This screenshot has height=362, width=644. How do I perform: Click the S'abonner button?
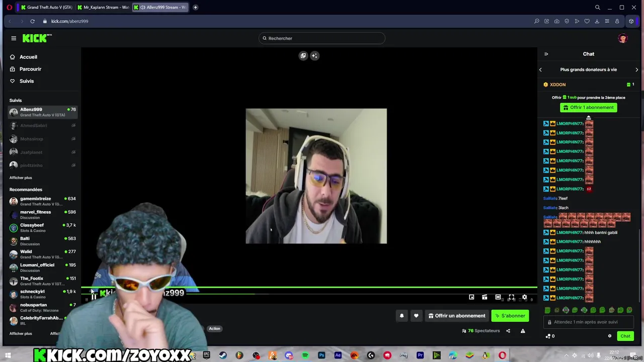[x=510, y=316]
